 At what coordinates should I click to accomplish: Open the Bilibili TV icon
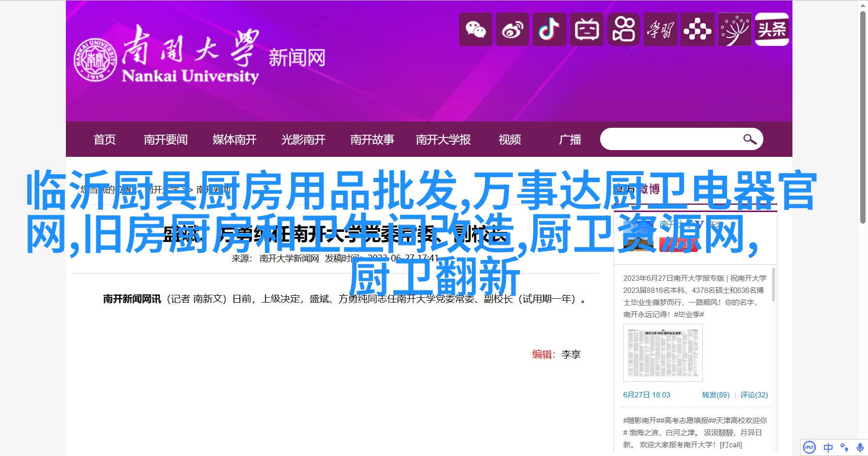point(587,30)
